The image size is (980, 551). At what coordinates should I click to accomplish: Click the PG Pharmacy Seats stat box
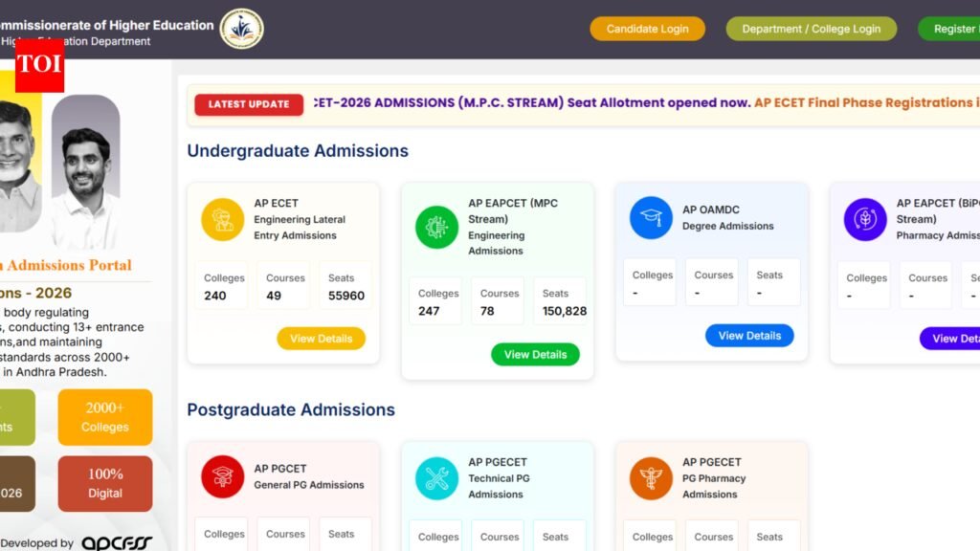(773, 536)
